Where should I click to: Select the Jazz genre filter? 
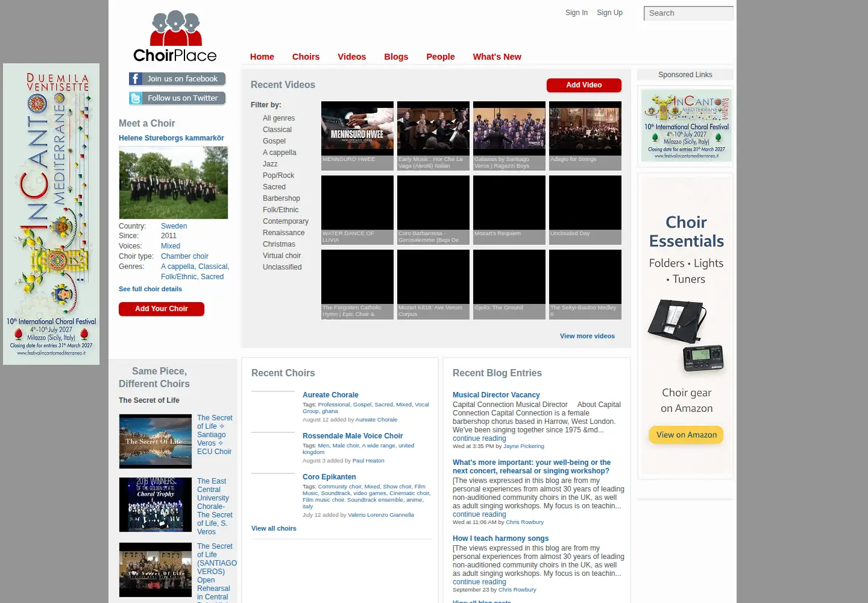(x=270, y=164)
